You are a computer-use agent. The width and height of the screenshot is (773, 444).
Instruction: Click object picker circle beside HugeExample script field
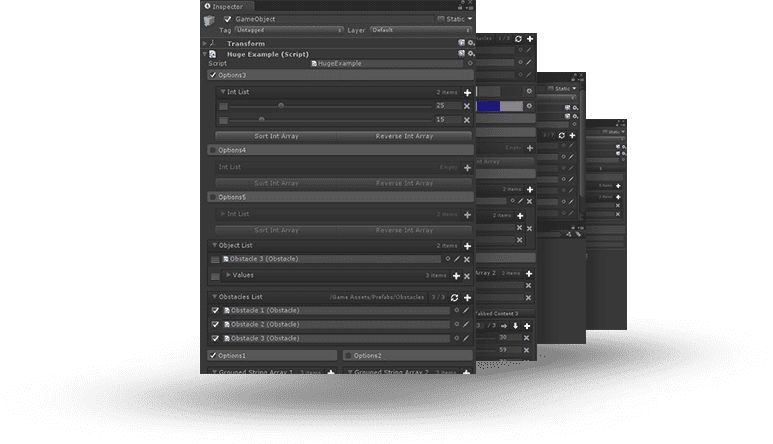click(x=470, y=63)
